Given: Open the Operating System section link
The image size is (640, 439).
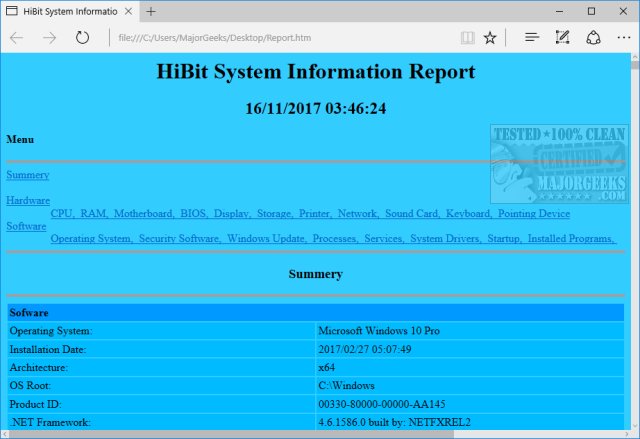Looking at the screenshot, I should click(91, 239).
